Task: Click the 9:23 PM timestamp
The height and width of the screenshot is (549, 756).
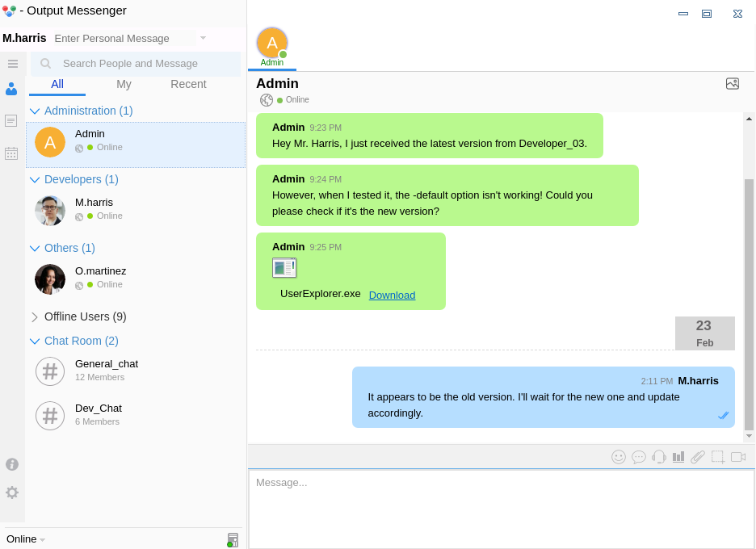Action: 325,128
